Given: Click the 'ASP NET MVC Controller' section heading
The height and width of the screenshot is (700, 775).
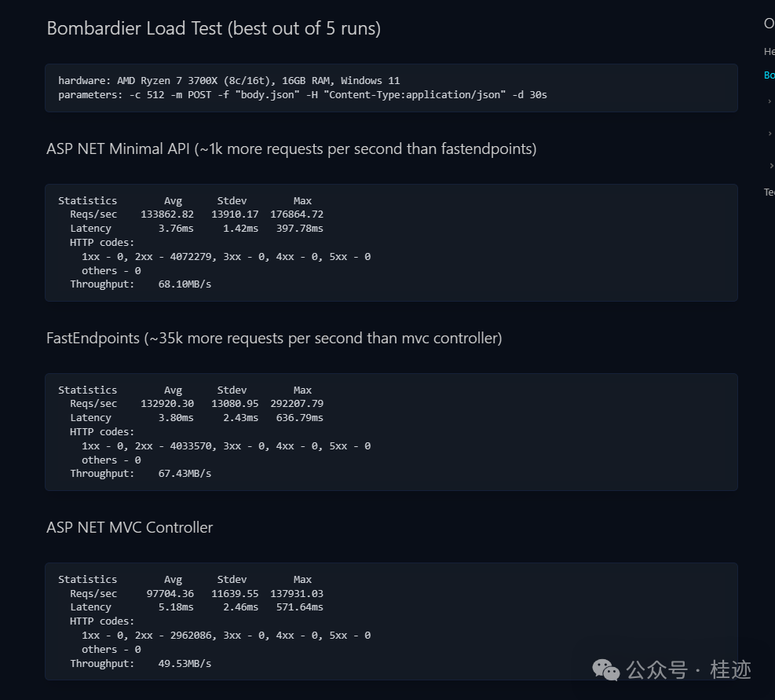Looking at the screenshot, I should click(130, 527).
